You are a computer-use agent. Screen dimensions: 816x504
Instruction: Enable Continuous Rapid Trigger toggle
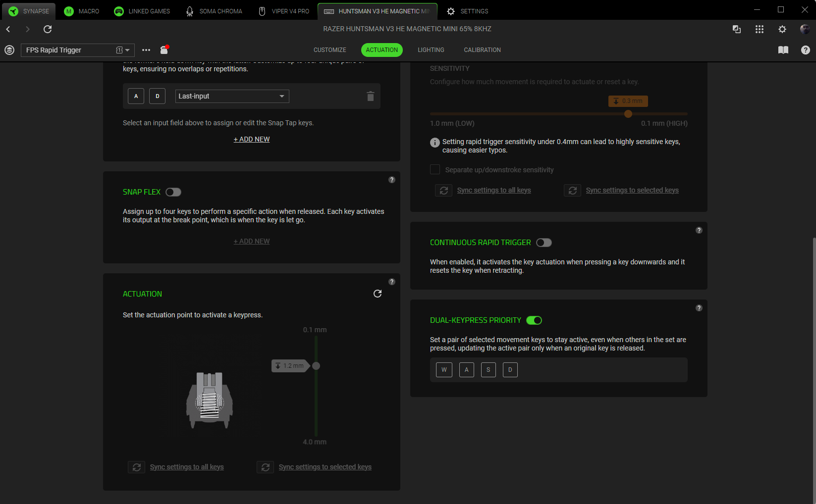[544, 243]
